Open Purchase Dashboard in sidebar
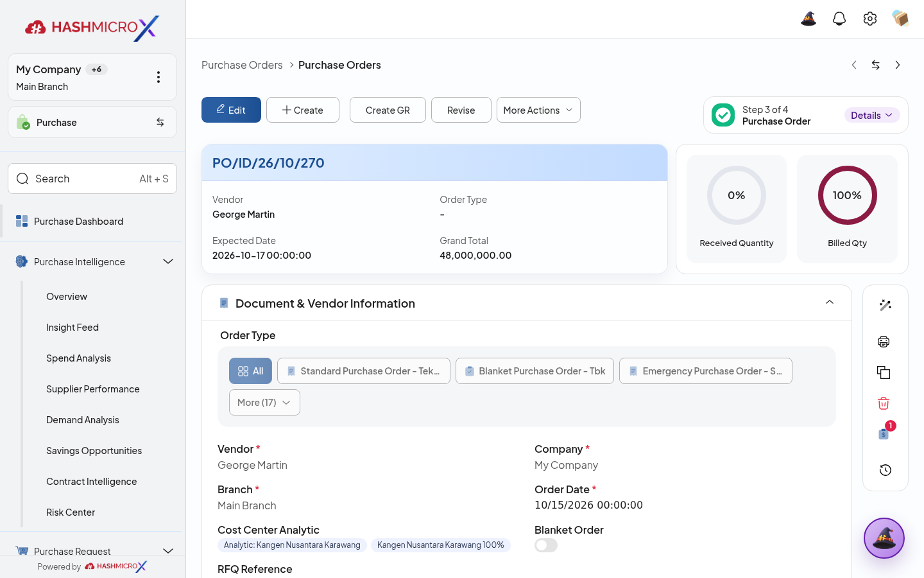This screenshot has width=924, height=578. click(x=92, y=222)
